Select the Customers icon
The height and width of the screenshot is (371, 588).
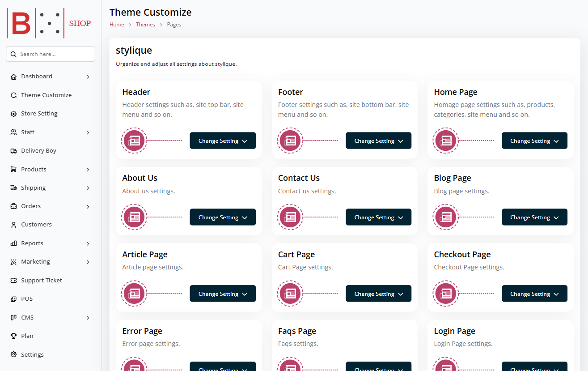[13, 224]
